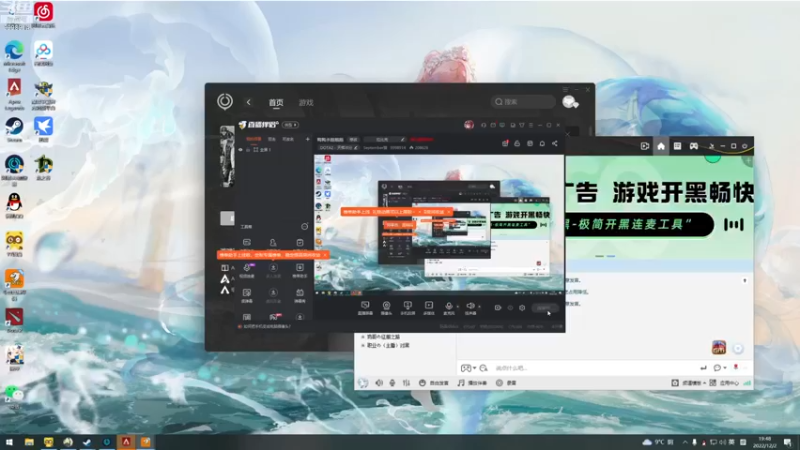Open the user avatar in the dark window
This screenshot has width=800, height=450.
point(570,102)
